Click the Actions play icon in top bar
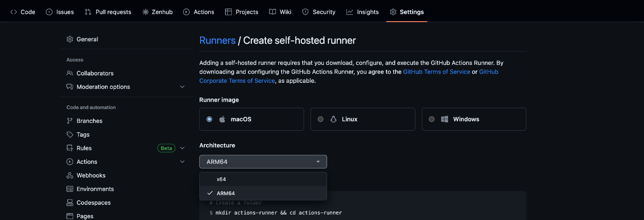This screenshot has height=220, width=644. (x=186, y=12)
